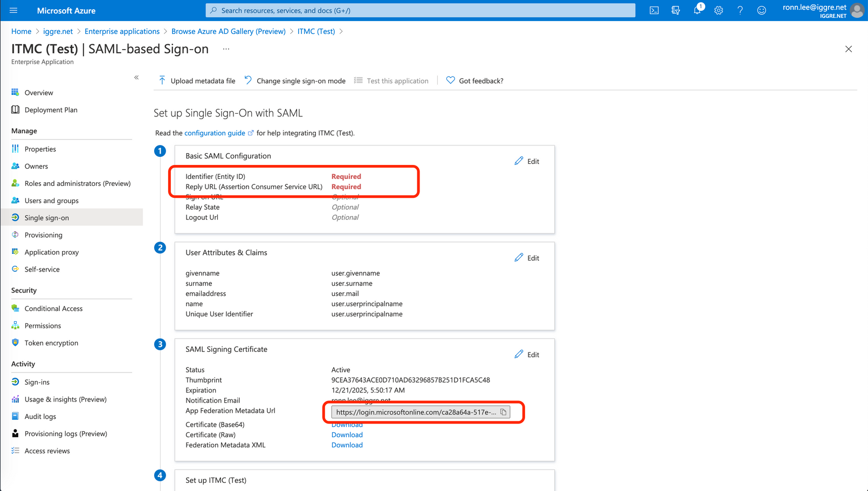
Task: Open Deployment Plan in the sidebar
Action: 51,110
